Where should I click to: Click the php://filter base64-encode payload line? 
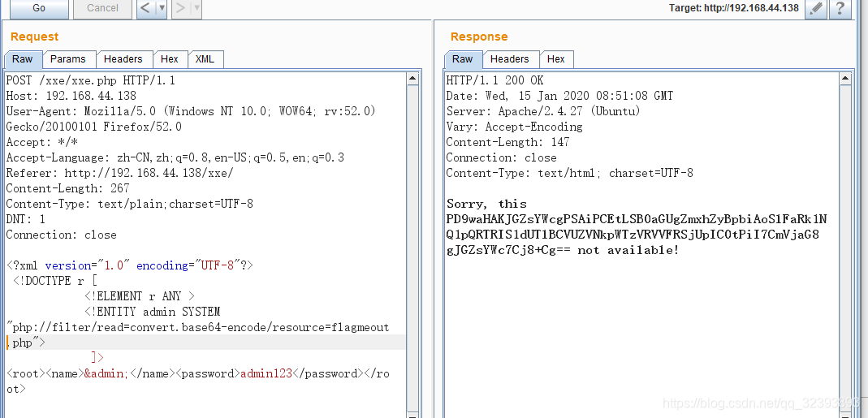[197, 328]
